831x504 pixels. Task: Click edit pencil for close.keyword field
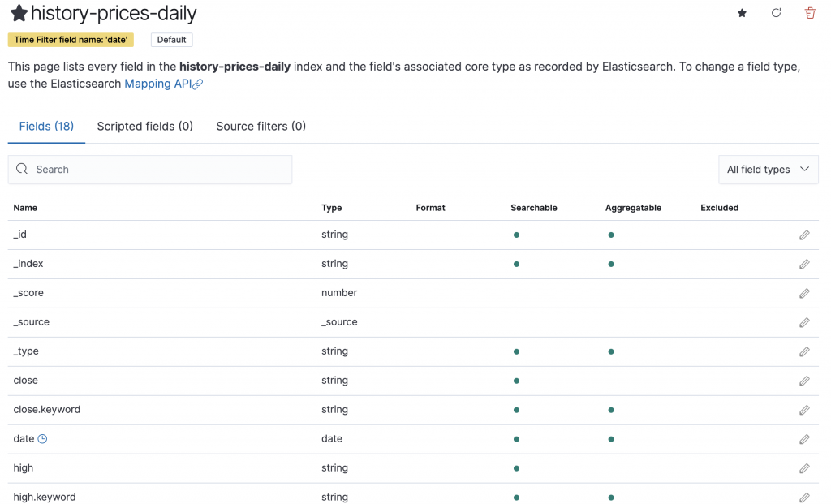pos(804,410)
